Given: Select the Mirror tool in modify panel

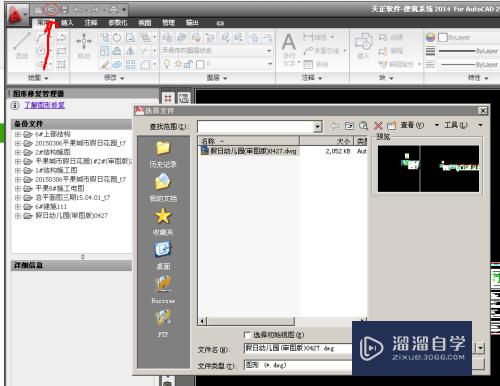Looking at the screenshot, I should click(130, 51).
